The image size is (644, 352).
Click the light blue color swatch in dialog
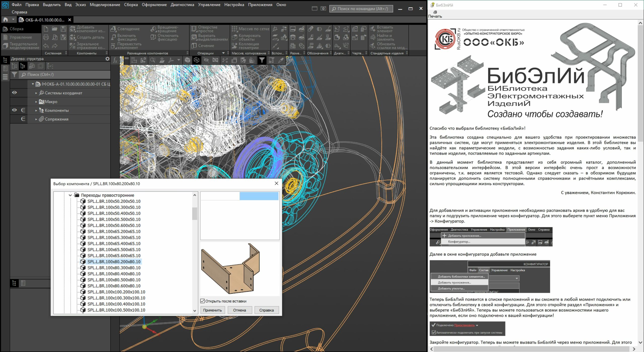coord(259,196)
